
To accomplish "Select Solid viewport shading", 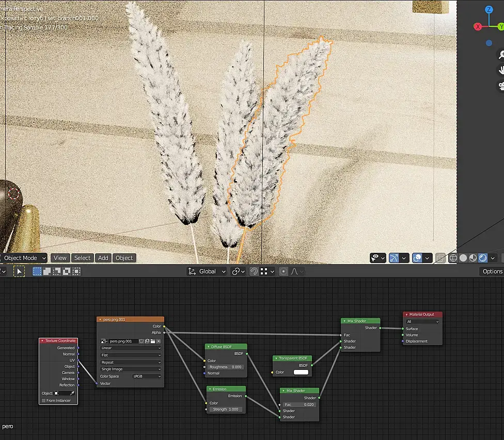I will [x=463, y=258].
